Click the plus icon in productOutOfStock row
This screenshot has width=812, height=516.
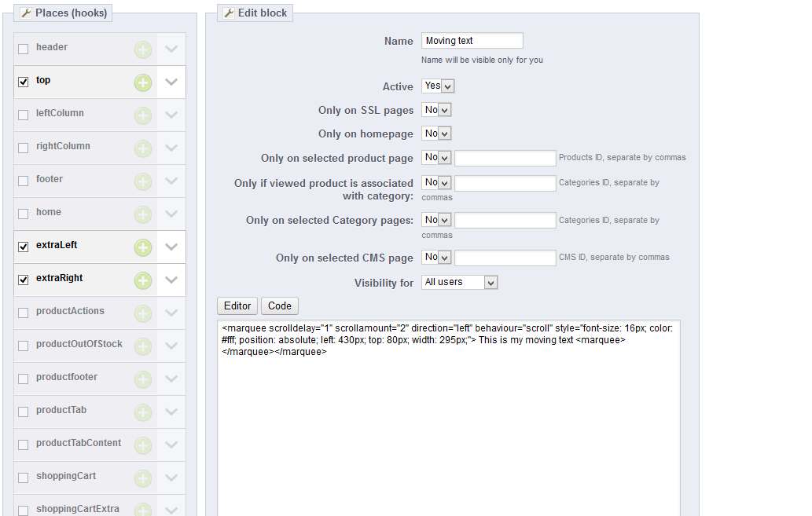click(143, 346)
